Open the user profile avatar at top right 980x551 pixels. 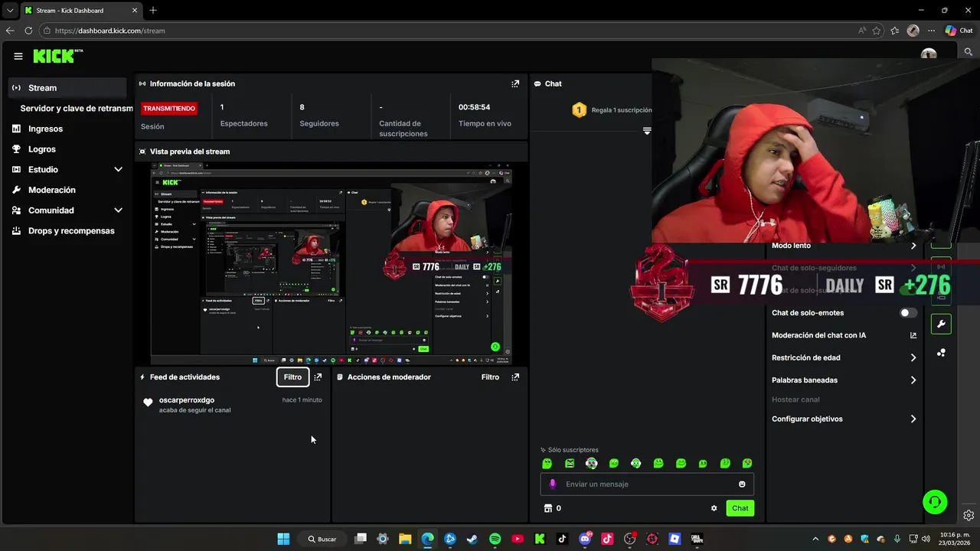click(929, 54)
